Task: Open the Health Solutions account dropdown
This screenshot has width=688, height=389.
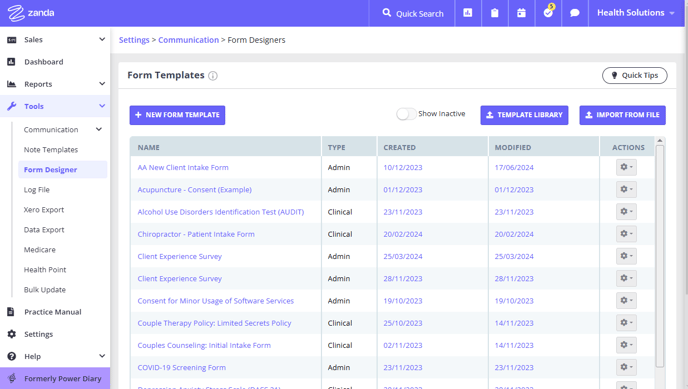Action: (636, 13)
